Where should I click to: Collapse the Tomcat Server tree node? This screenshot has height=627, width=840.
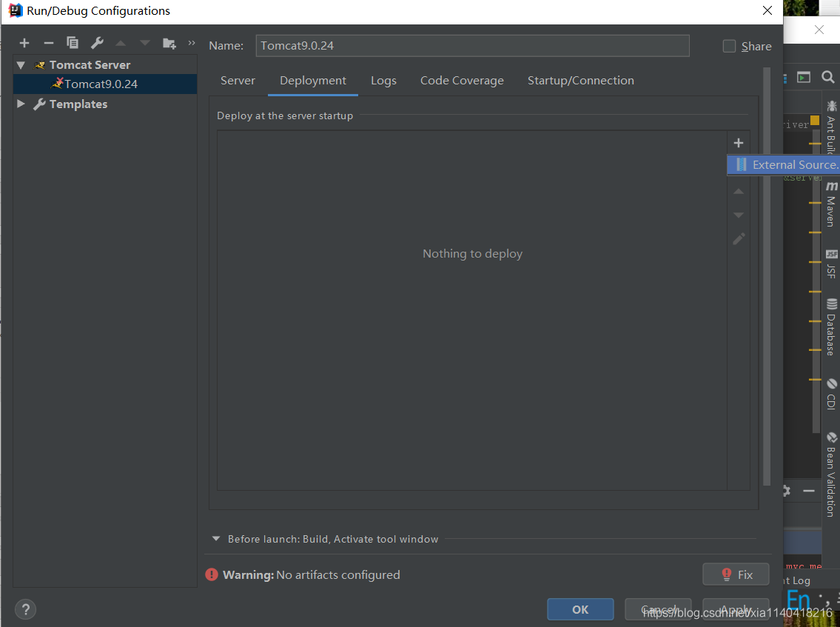click(x=21, y=65)
